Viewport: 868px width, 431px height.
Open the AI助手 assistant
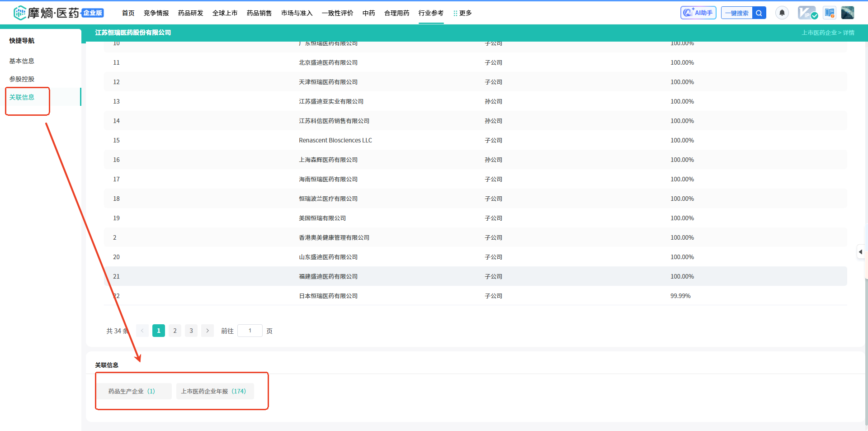click(x=698, y=13)
